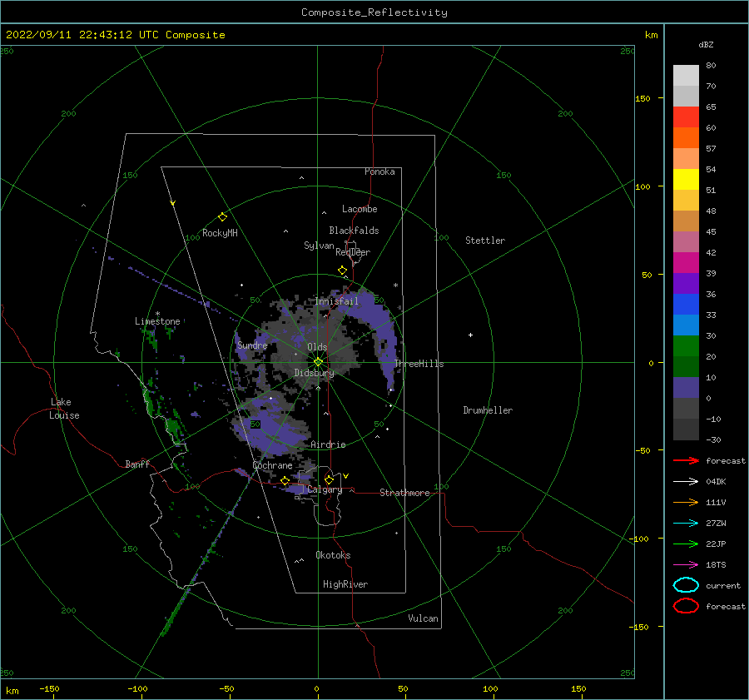Click the Limestone label
Image resolution: width=749 pixels, height=700 pixels.
(x=157, y=321)
